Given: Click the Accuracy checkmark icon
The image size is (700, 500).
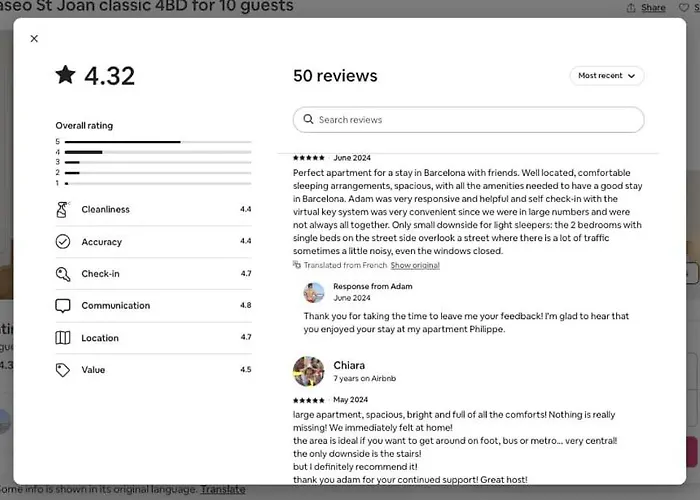Looking at the screenshot, I should point(62,242).
